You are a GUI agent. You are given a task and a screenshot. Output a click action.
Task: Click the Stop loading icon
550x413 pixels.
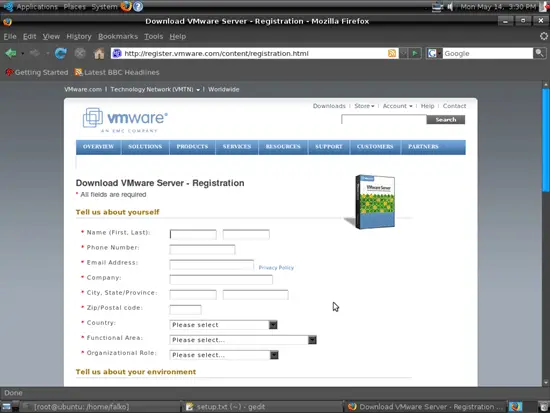point(80,53)
